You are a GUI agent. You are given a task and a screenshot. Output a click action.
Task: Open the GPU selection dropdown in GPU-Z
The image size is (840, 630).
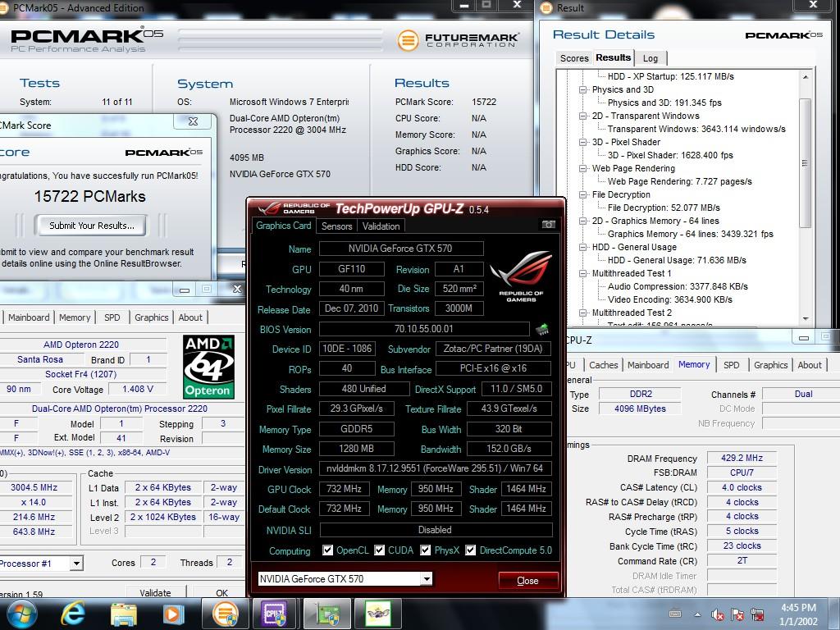point(427,578)
